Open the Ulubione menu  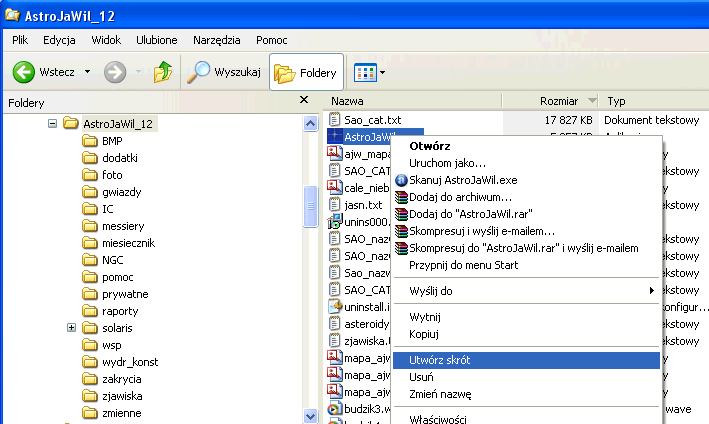pos(156,40)
